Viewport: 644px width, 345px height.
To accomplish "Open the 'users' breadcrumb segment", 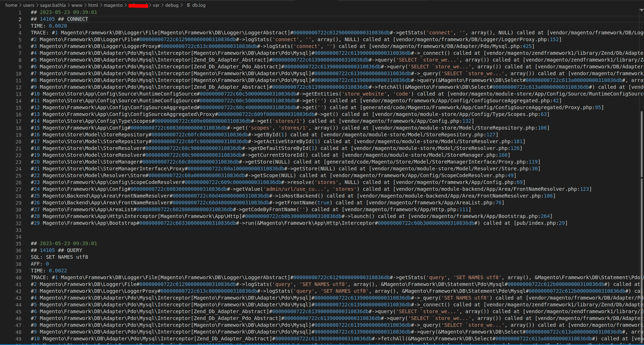I will click(29, 5).
